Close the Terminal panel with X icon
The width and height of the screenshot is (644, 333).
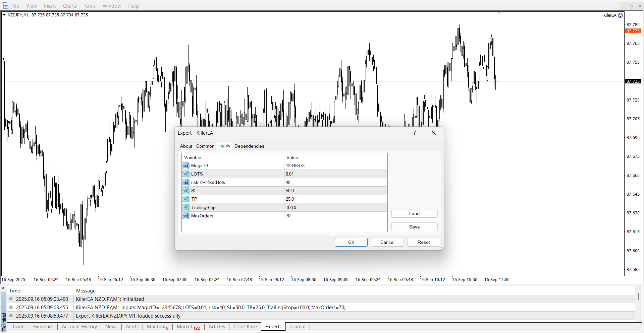(x=4, y=288)
